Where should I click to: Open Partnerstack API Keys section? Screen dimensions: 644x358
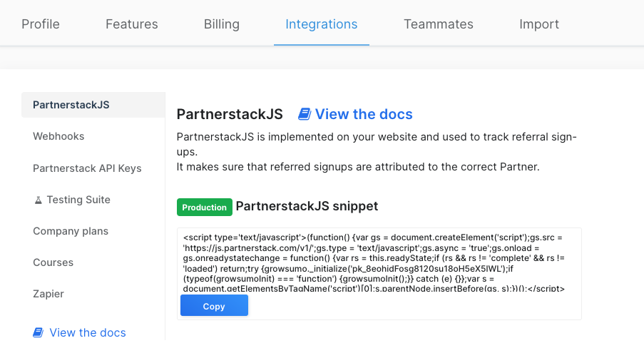pos(87,168)
